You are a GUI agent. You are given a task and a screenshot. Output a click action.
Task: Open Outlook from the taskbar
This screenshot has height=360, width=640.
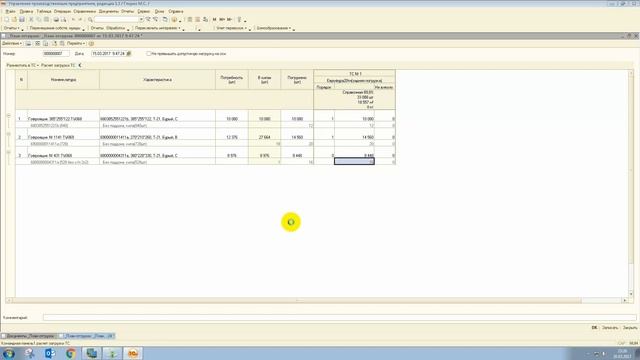pyautogui.click(x=50, y=353)
